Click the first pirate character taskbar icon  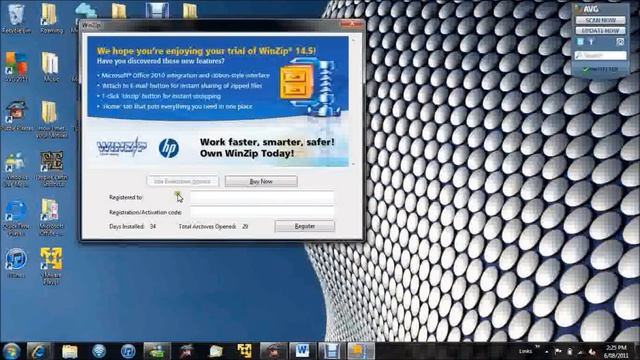pyautogui.click(x=186, y=351)
